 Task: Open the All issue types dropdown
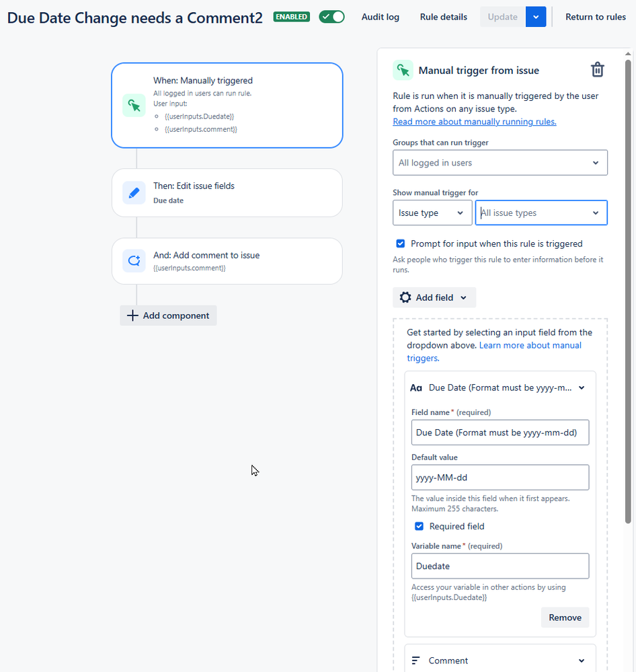(541, 213)
